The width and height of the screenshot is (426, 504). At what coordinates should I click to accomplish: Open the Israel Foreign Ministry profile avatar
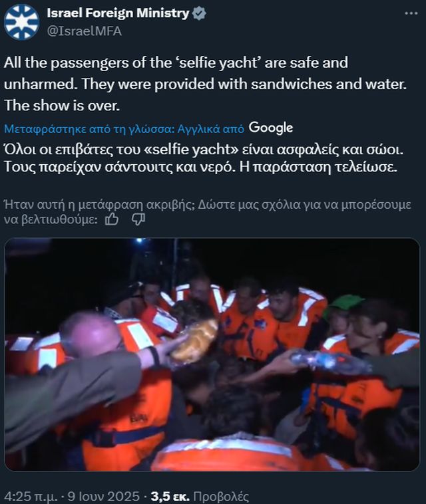[21, 22]
